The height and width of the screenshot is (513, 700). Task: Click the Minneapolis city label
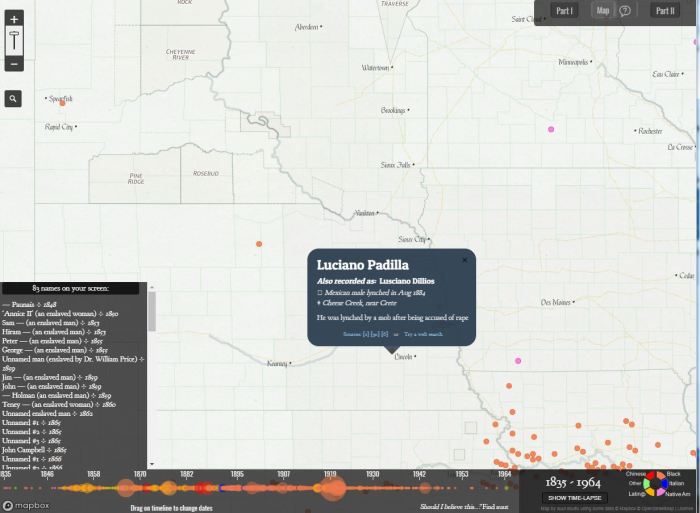pos(573,62)
